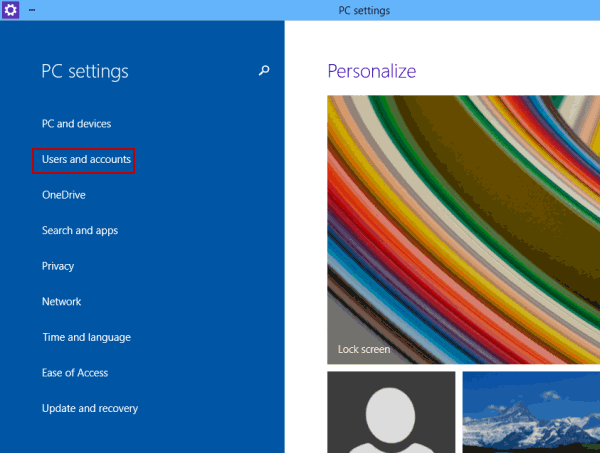Viewport: 600px width, 453px height.
Task: Click the search magnifier icon
Action: coord(264,70)
